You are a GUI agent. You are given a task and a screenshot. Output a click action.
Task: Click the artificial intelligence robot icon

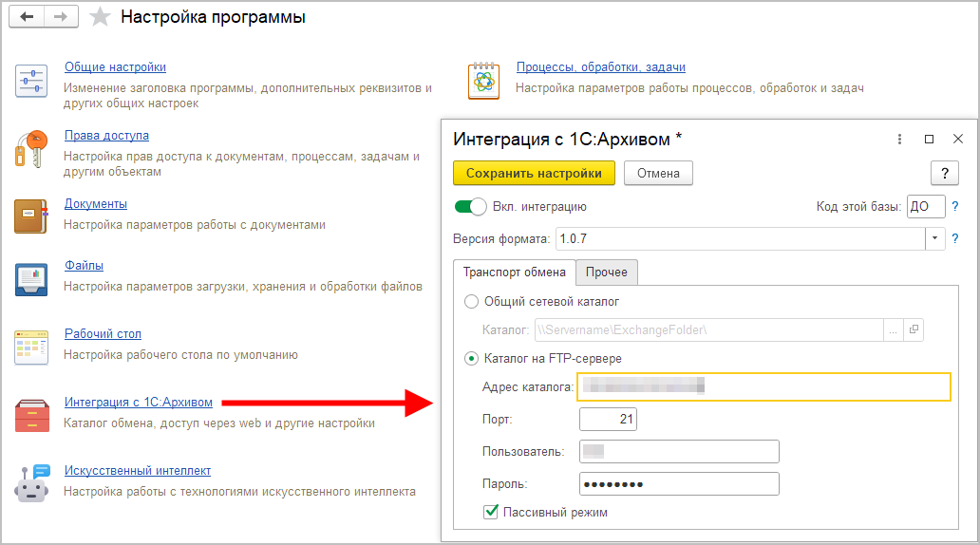tap(31, 483)
